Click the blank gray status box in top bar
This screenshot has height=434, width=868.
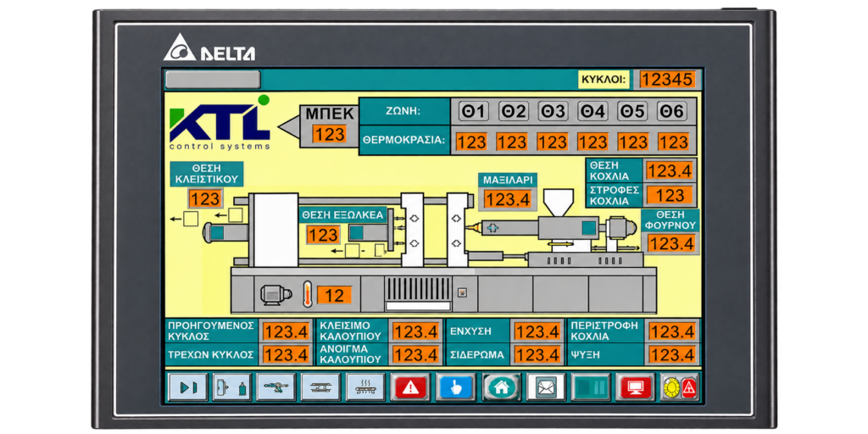213,79
